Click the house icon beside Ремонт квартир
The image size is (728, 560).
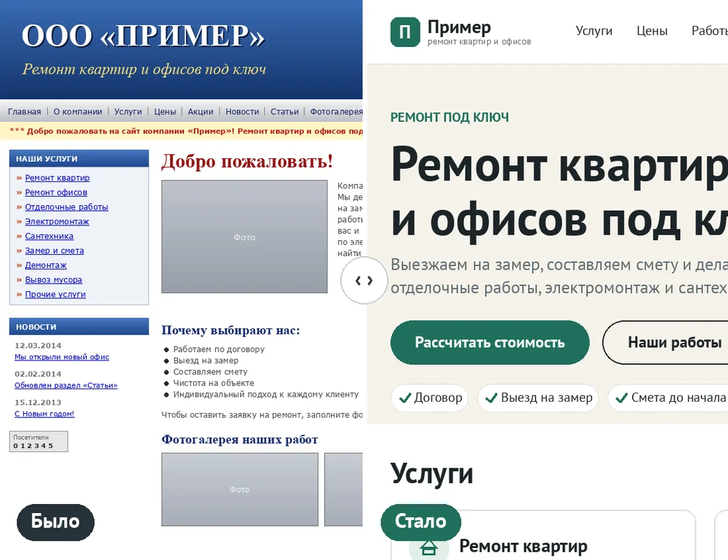pos(428,547)
